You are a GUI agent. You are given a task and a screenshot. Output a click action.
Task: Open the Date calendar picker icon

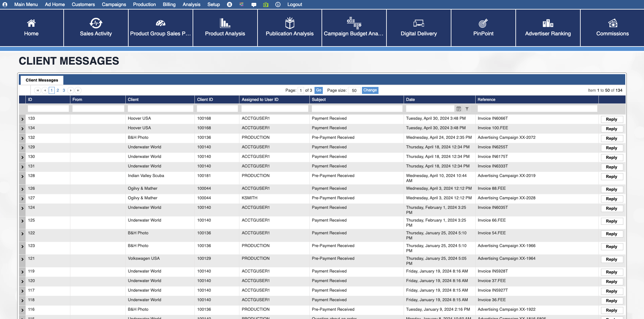[459, 109]
